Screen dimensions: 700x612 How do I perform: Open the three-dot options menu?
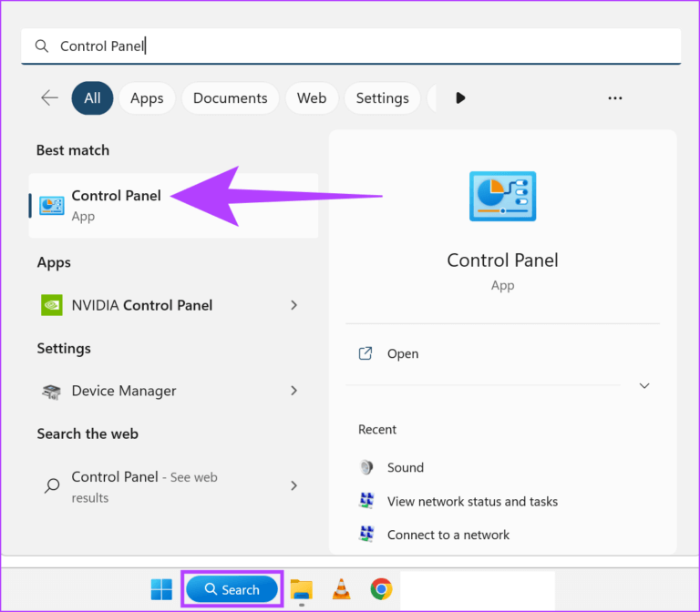point(614,98)
